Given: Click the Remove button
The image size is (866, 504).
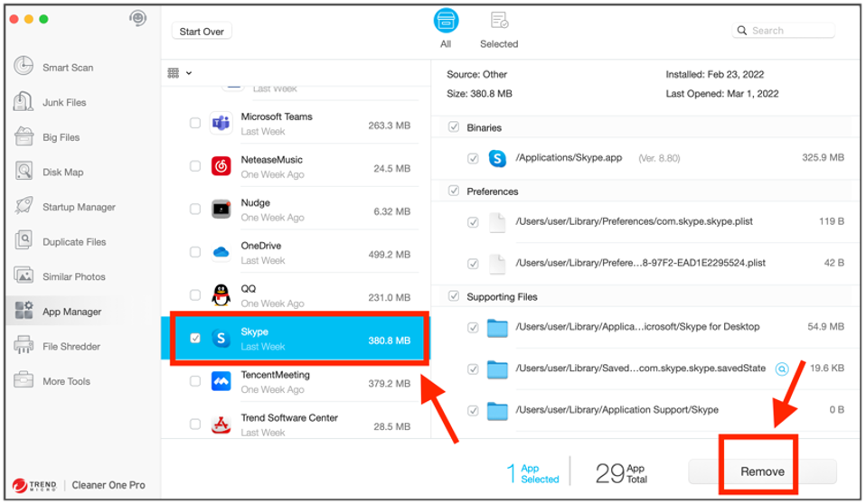Looking at the screenshot, I should click(x=762, y=471).
